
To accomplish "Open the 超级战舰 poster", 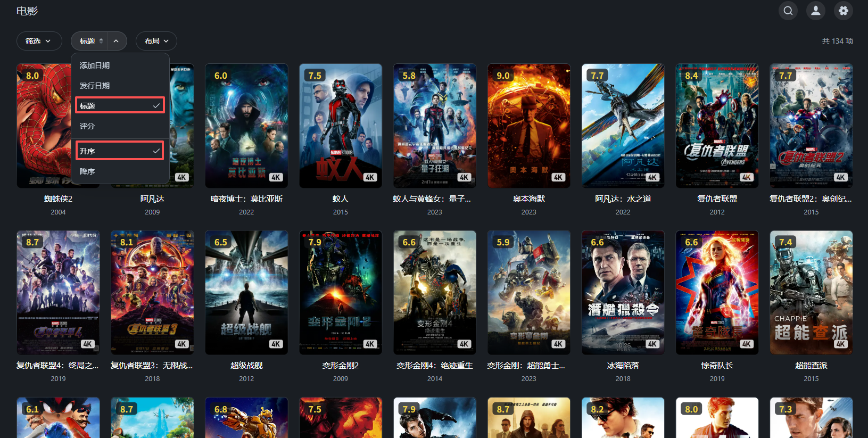I will [x=246, y=292].
